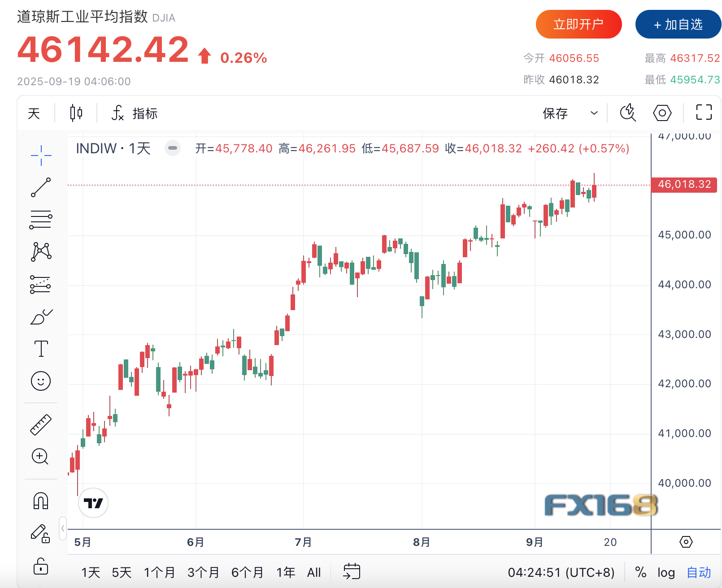Open the emoji icons tool
The image size is (722, 588).
tap(41, 381)
